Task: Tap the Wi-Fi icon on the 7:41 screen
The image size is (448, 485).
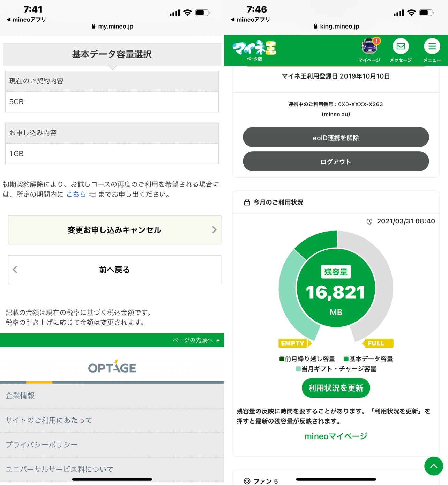Action: tap(188, 13)
